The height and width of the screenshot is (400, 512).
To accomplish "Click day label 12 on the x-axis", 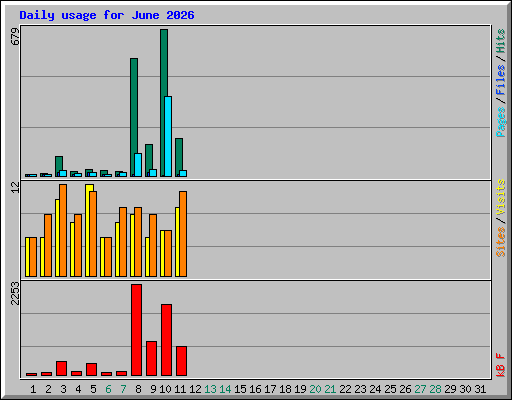I will (195, 389).
